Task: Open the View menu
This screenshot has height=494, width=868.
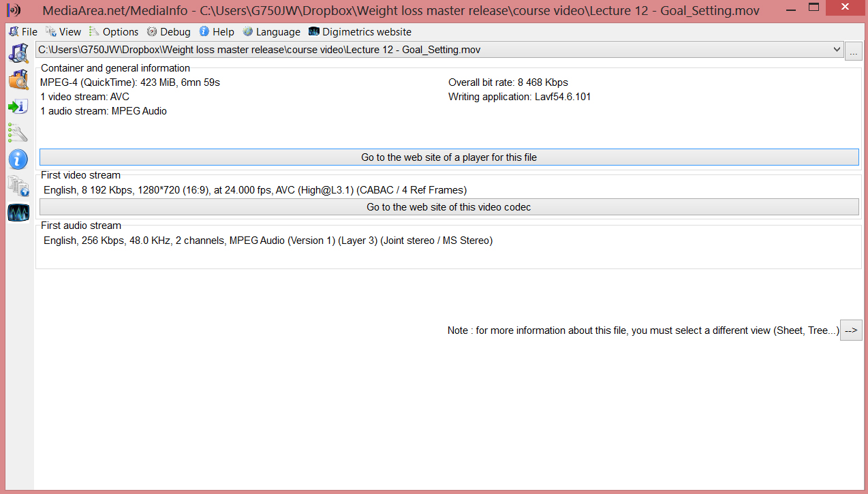Action: (x=63, y=32)
